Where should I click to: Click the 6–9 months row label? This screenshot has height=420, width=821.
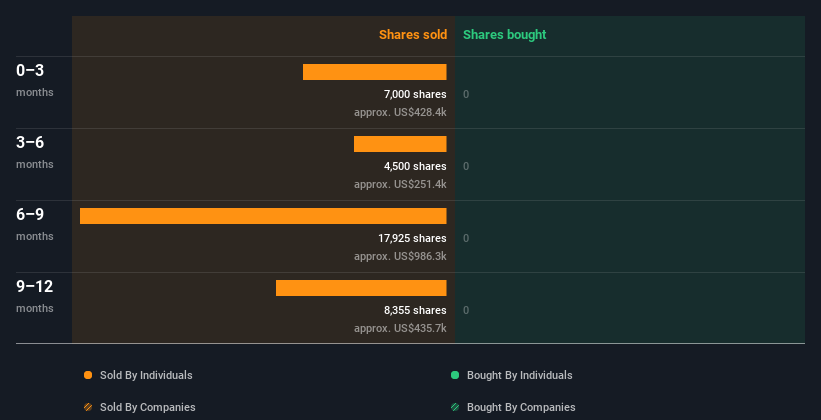coord(35,224)
